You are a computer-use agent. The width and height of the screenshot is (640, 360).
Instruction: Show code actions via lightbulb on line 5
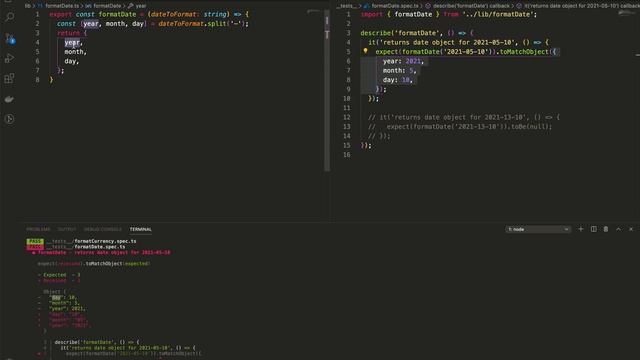[365, 51]
